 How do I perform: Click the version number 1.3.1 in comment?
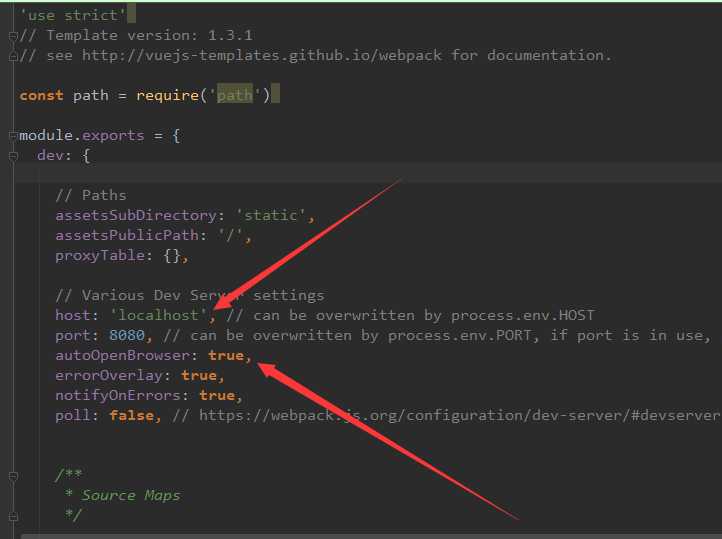[x=230, y=35]
